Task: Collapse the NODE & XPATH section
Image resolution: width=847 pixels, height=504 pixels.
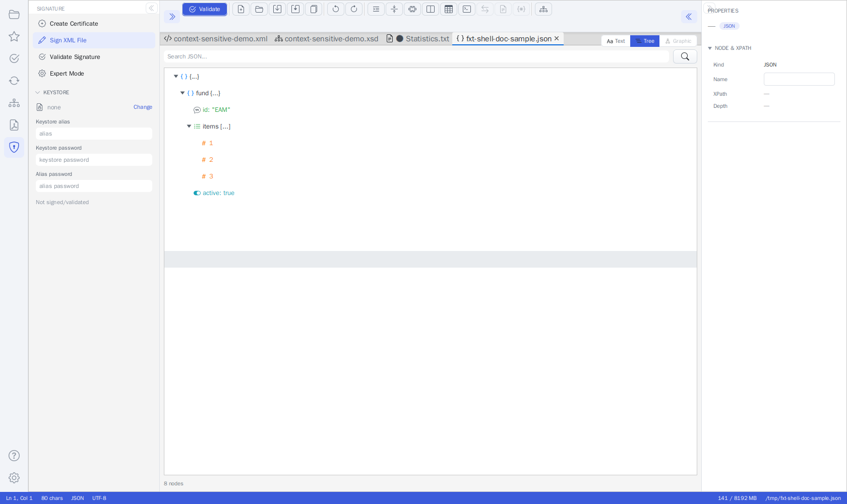Action: point(710,48)
